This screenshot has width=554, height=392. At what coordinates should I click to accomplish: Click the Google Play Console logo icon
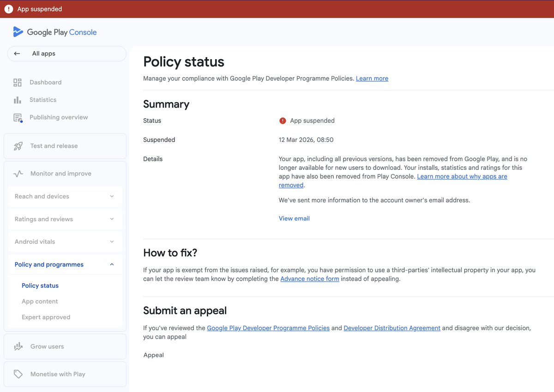pos(18,32)
